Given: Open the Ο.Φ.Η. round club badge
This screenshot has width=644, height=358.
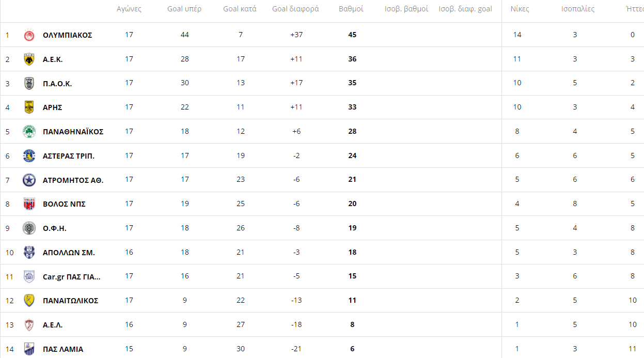Looking at the screenshot, I should (x=29, y=228).
